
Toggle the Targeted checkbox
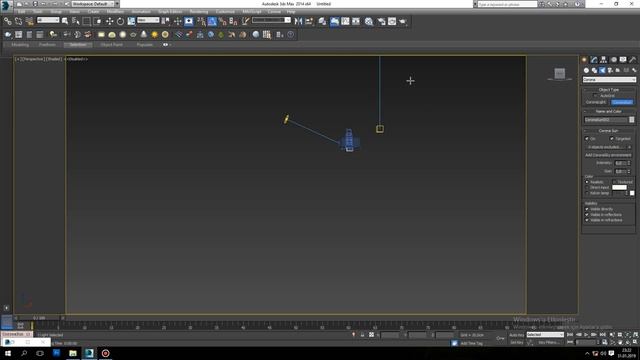(611, 139)
